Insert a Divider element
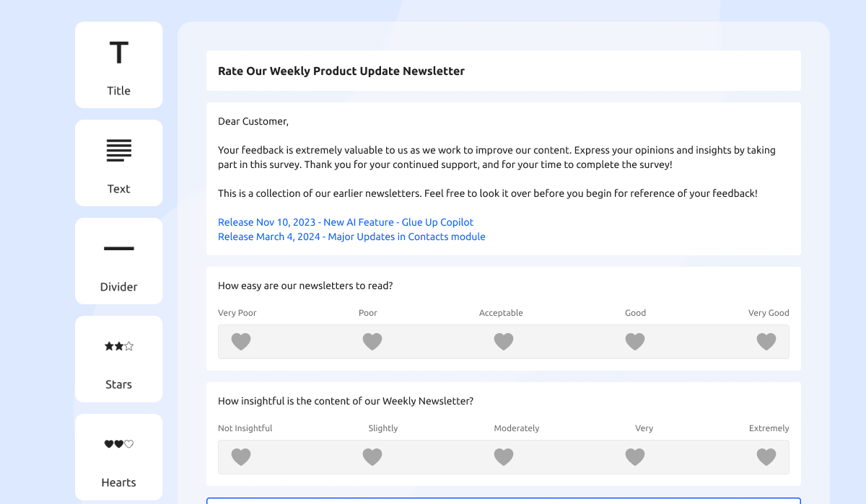The width and height of the screenshot is (866, 504). pyautogui.click(x=118, y=261)
